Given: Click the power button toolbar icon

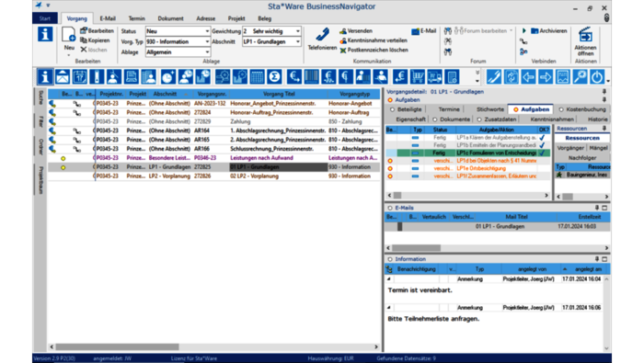Looking at the screenshot, I should pyautogui.click(x=597, y=76).
